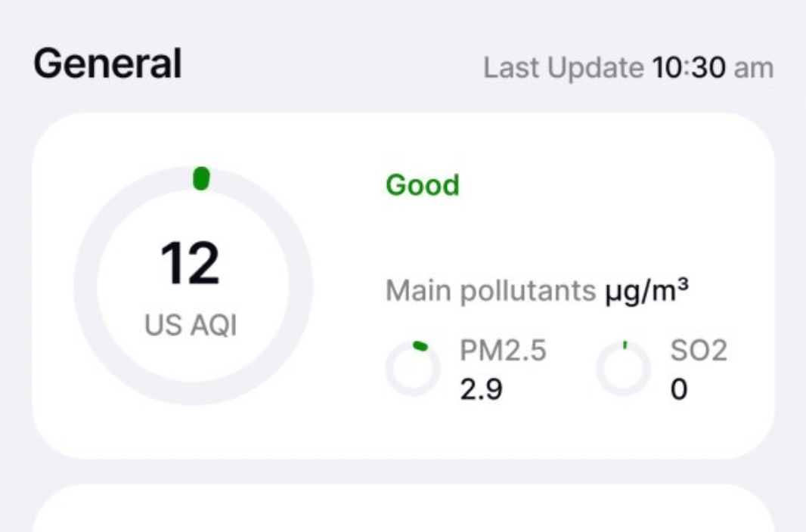Image resolution: width=806 pixels, height=532 pixels.
Task: Open the partially visible card below General
Action: point(403,510)
